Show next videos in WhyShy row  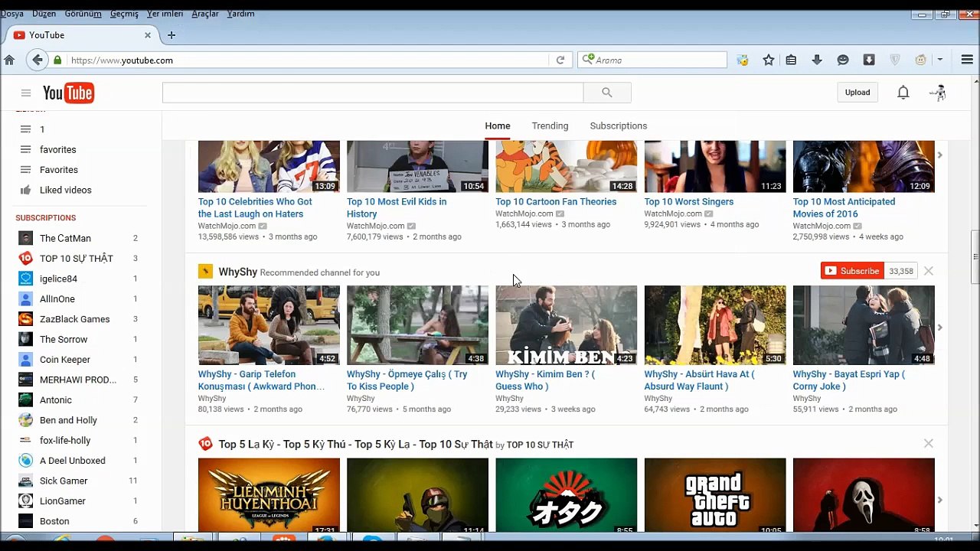click(940, 328)
